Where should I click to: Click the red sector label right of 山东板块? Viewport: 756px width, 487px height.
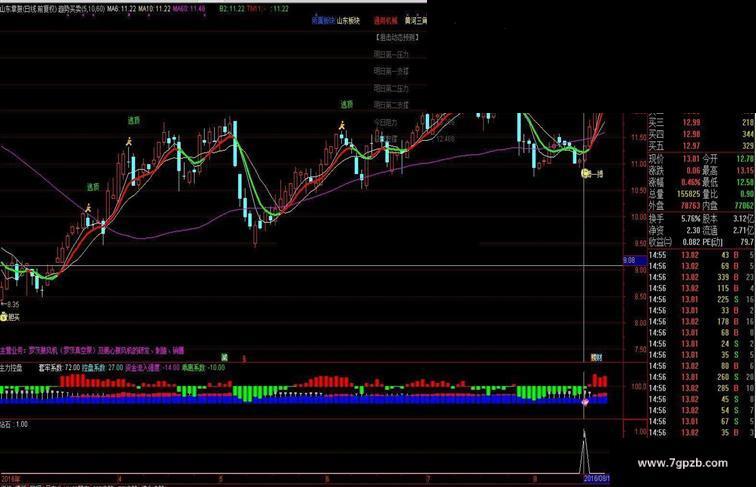[x=386, y=21]
